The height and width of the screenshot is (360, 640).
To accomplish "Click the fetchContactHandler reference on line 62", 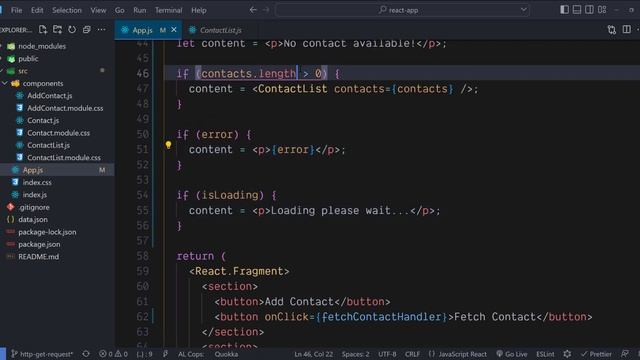I will click(382, 317).
